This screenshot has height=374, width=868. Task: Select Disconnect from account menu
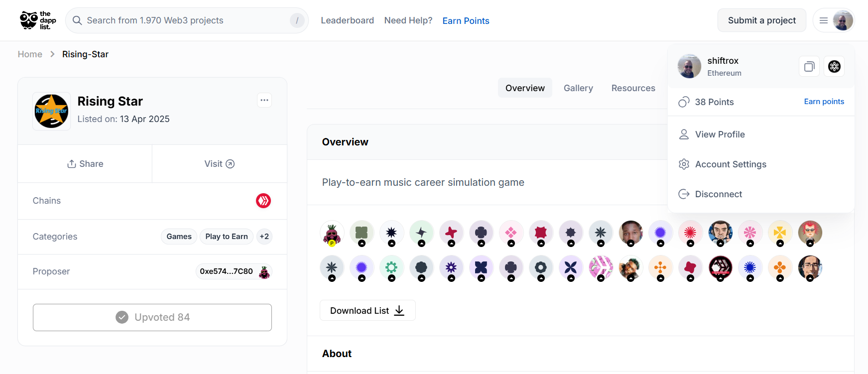point(761,194)
